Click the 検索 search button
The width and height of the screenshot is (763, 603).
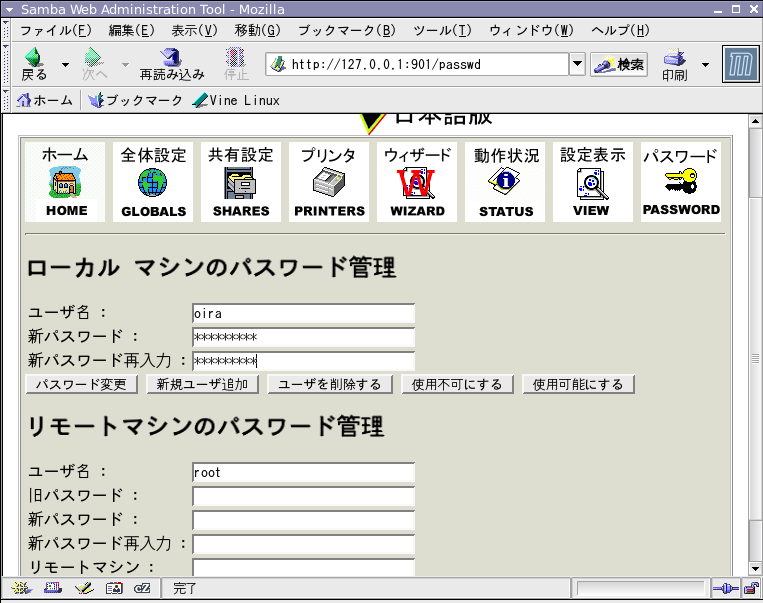pos(619,64)
